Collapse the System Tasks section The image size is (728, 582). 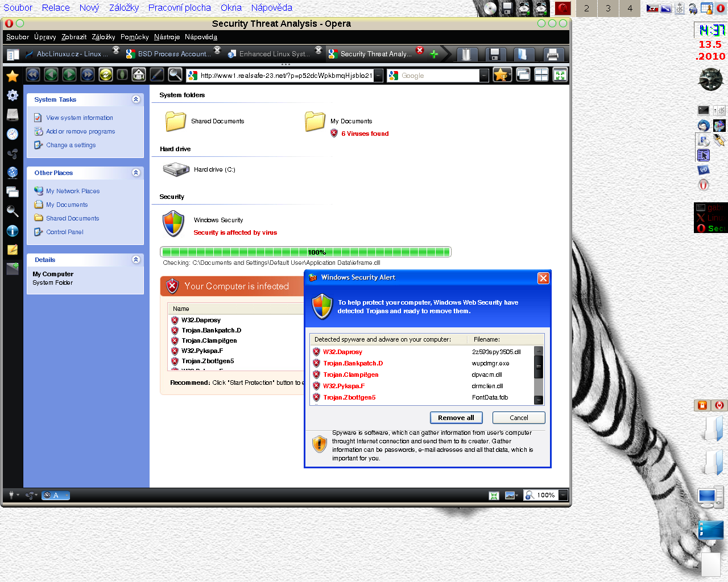point(136,99)
